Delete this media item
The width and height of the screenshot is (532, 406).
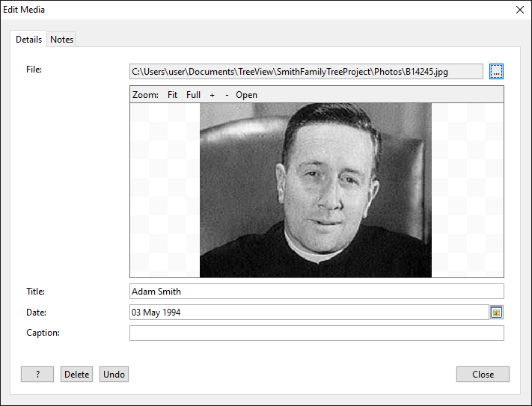click(x=76, y=374)
